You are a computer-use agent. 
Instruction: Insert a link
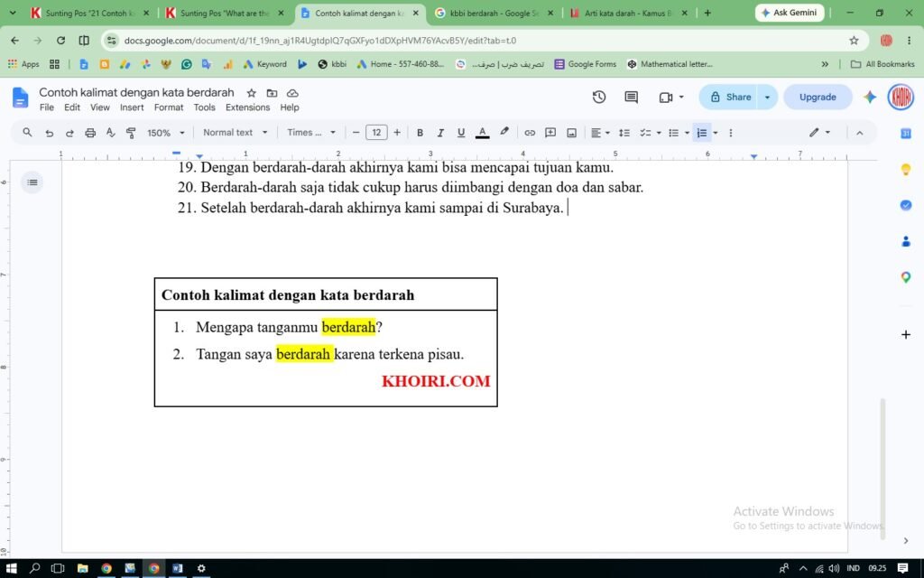(530, 133)
